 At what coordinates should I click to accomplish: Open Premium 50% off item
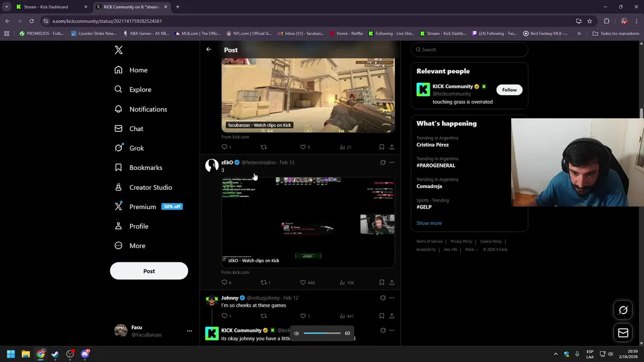click(x=148, y=207)
